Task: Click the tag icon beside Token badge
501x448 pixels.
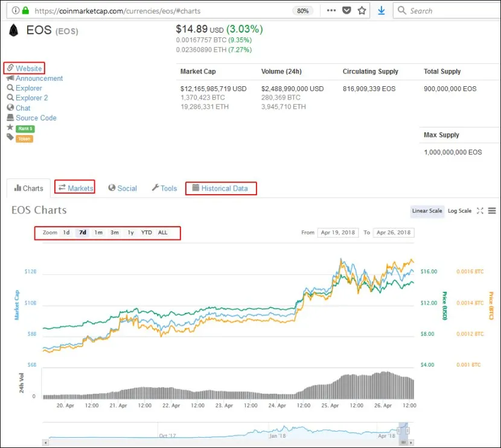Action: (10, 137)
